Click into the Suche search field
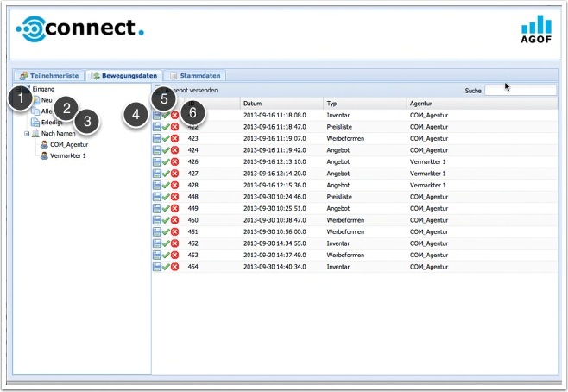Image resolution: width=568 pixels, height=392 pixels. point(520,90)
